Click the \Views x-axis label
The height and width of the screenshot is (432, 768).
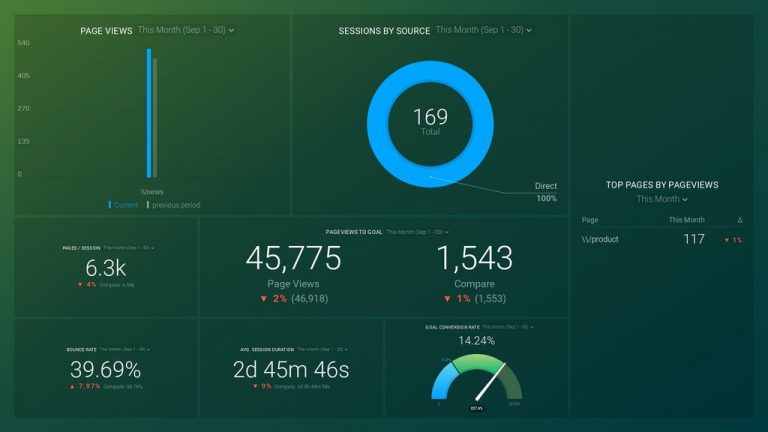(152, 192)
